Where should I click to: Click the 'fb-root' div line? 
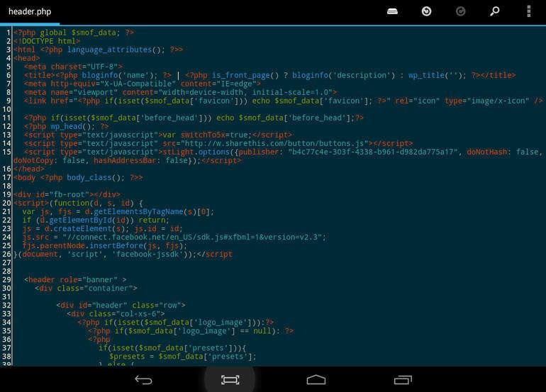click(67, 195)
